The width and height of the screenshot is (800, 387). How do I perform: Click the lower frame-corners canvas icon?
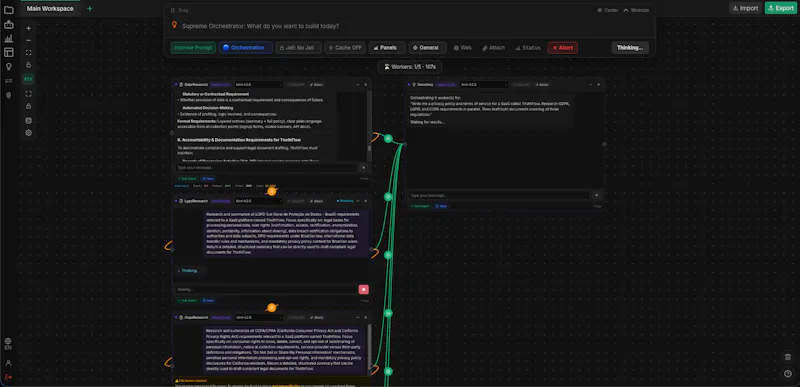coord(29,94)
